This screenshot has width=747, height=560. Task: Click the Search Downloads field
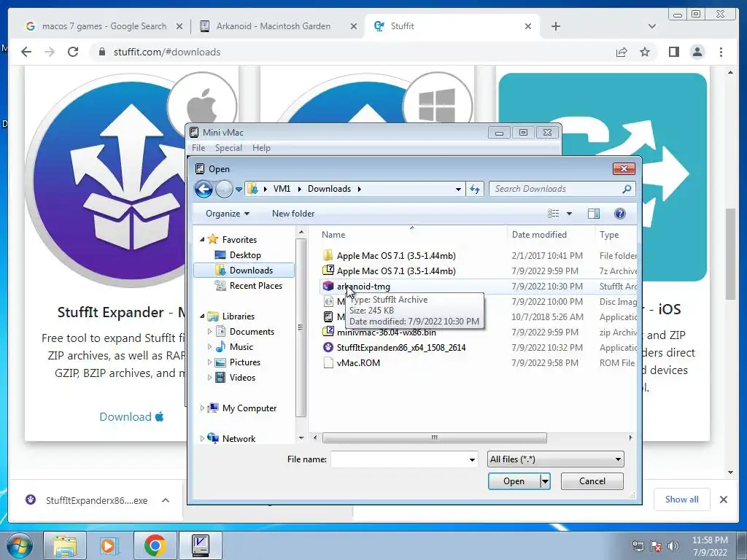557,189
